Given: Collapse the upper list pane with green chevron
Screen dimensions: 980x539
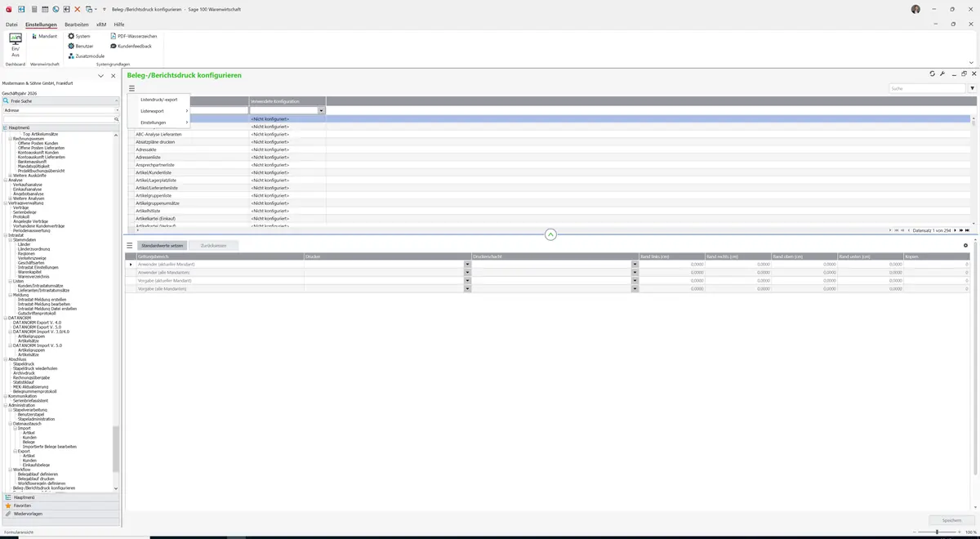Looking at the screenshot, I should pyautogui.click(x=550, y=234).
